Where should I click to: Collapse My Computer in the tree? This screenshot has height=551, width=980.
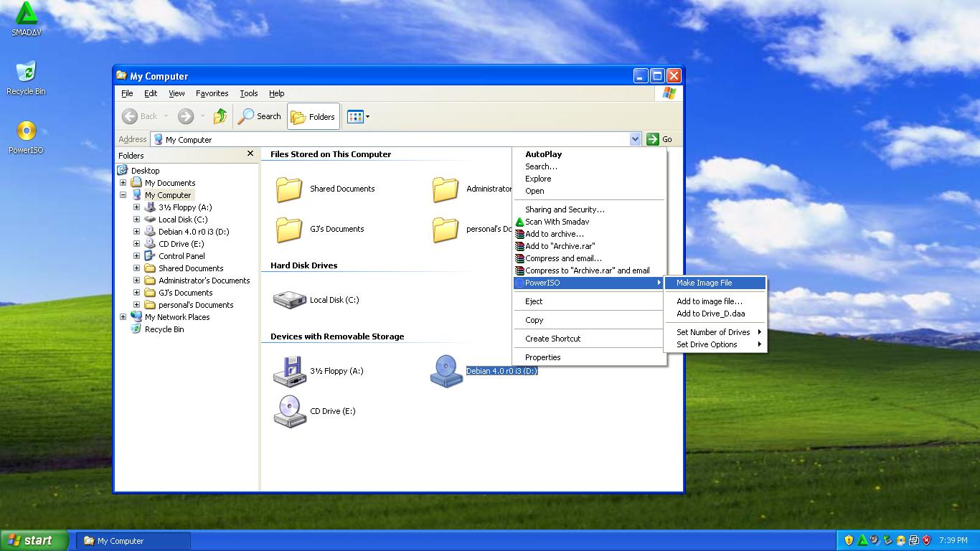pyautogui.click(x=123, y=195)
